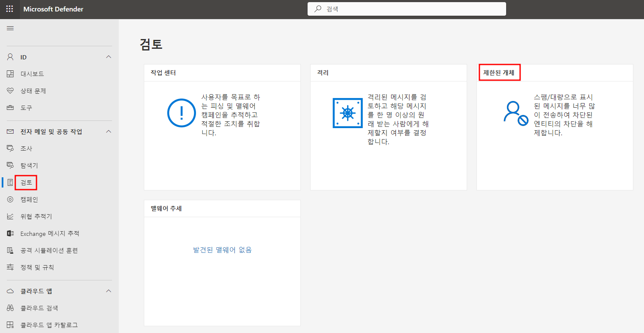The width and height of the screenshot is (644, 333).
Task: Click the cloud icon beside 클라우드 앱
Action: (x=10, y=291)
